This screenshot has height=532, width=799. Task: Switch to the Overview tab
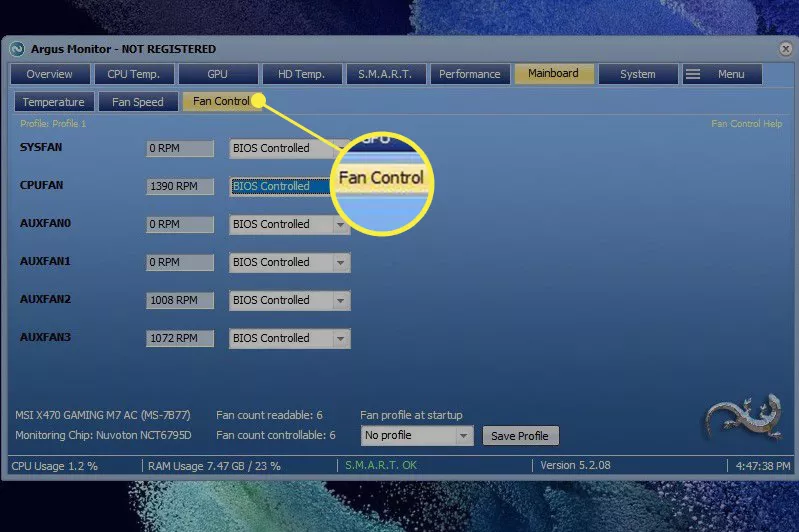50,74
